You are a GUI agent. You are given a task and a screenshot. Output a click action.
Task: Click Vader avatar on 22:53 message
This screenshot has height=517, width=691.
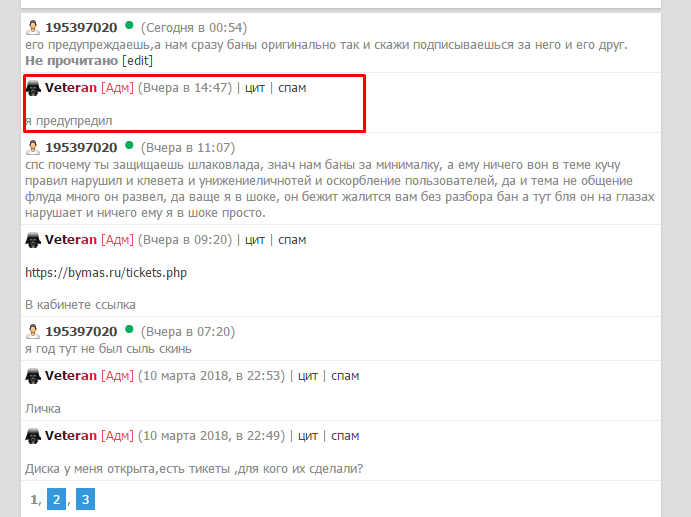33,376
